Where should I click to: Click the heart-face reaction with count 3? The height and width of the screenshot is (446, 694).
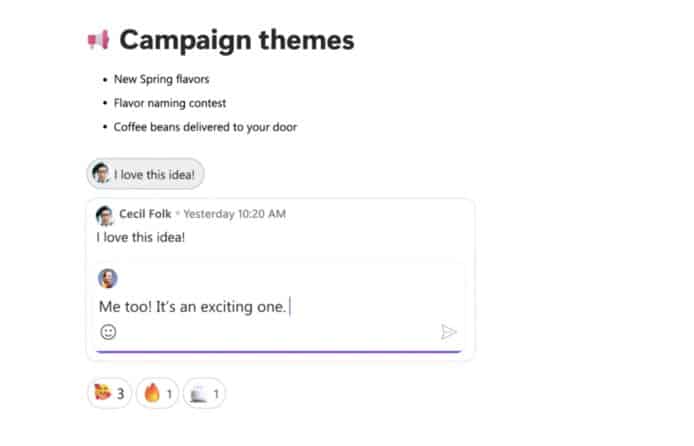tap(110, 394)
